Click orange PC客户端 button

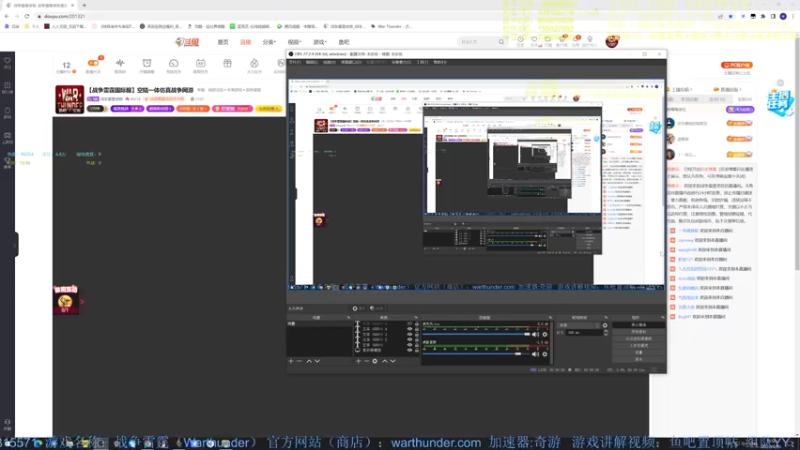pos(737,65)
